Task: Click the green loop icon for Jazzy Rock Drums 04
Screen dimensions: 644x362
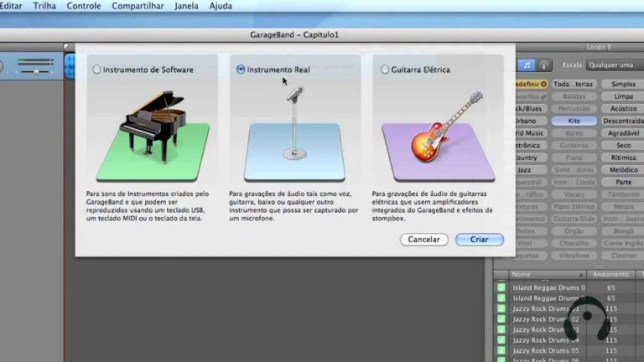Action: [x=501, y=340]
